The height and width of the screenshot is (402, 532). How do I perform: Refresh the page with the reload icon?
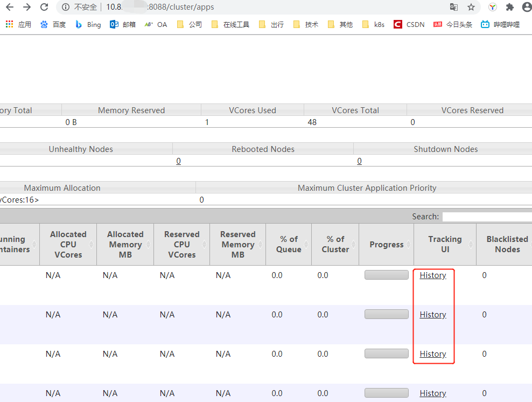[44, 8]
